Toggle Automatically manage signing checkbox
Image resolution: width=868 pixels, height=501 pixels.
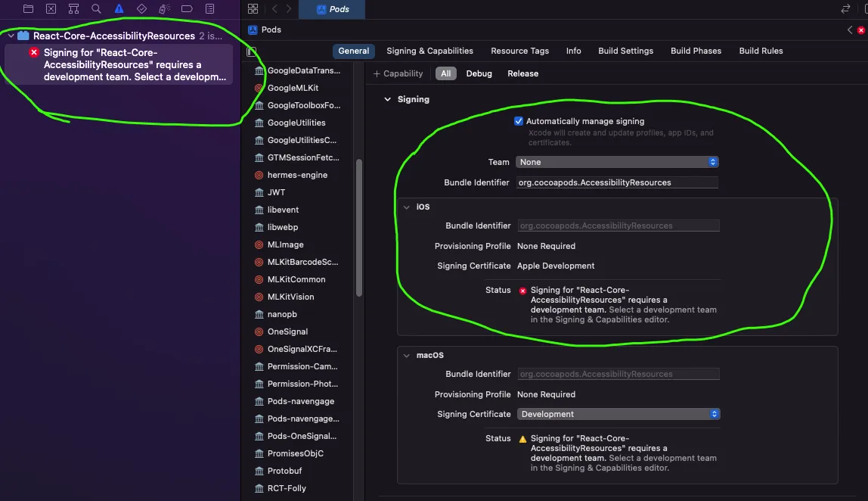coord(519,121)
